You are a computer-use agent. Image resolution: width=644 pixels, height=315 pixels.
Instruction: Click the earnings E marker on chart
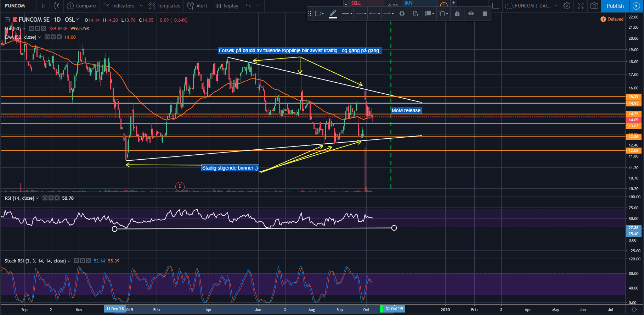coord(180,186)
